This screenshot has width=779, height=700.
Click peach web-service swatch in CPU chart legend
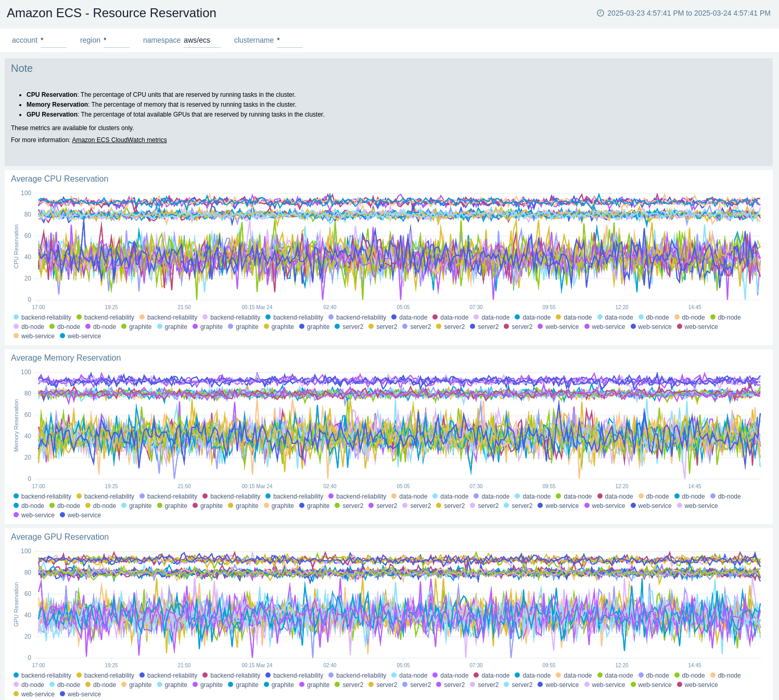coord(16,336)
